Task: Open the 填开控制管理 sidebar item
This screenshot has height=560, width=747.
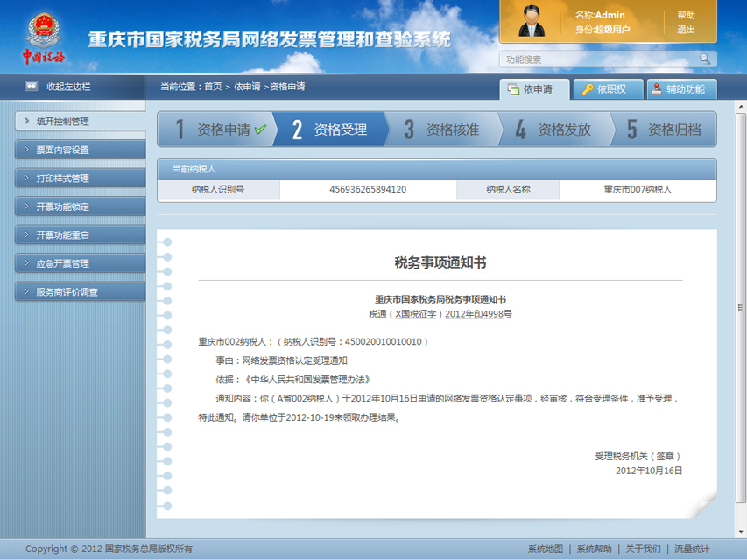Action: point(80,122)
